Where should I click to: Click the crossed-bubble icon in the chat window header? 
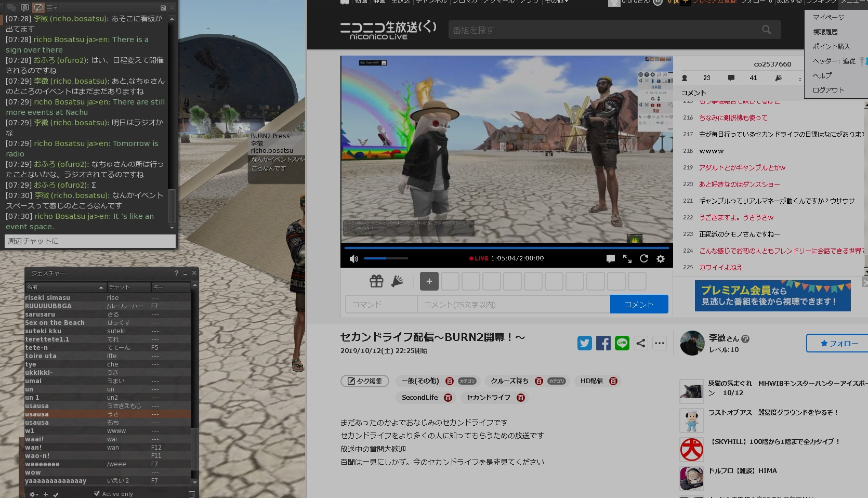point(38,8)
